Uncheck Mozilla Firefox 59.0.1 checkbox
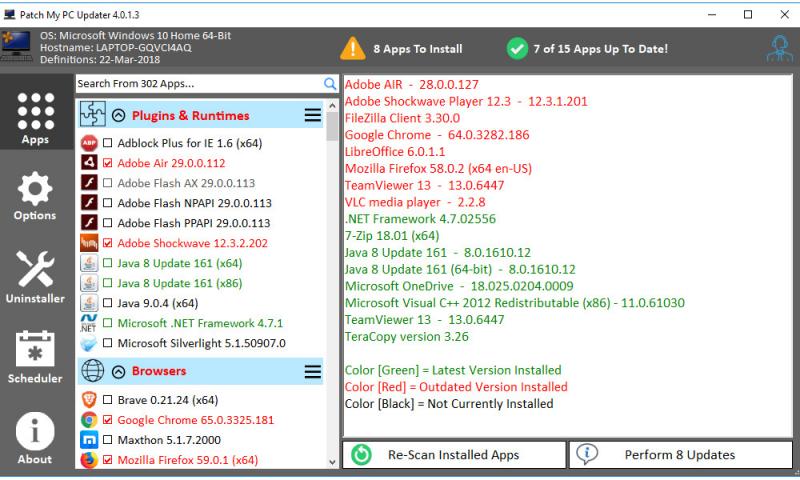This screenshot has width=800, height=480. (x=108, y=460)
